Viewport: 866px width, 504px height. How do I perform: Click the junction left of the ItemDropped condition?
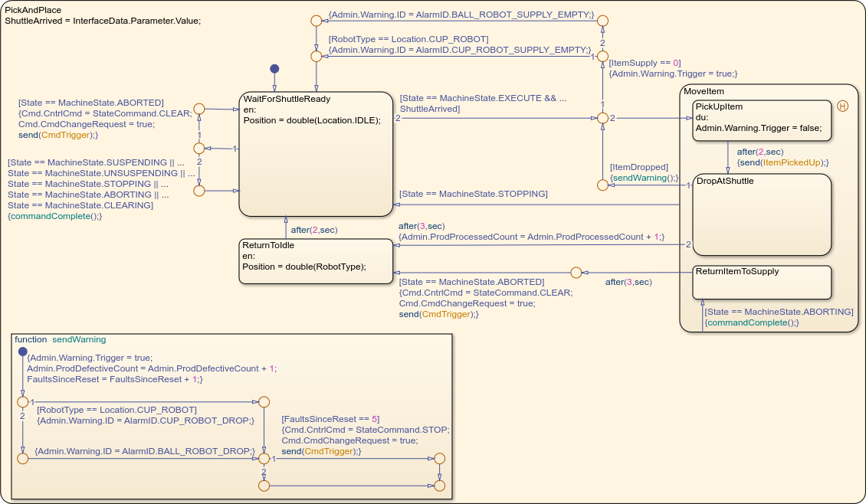[x=602, y=185]
